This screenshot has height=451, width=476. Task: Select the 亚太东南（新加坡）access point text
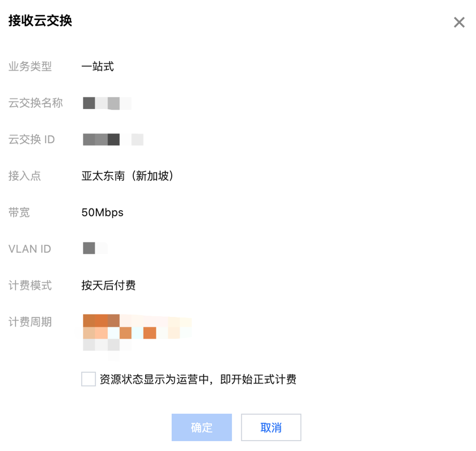[127, 176]
